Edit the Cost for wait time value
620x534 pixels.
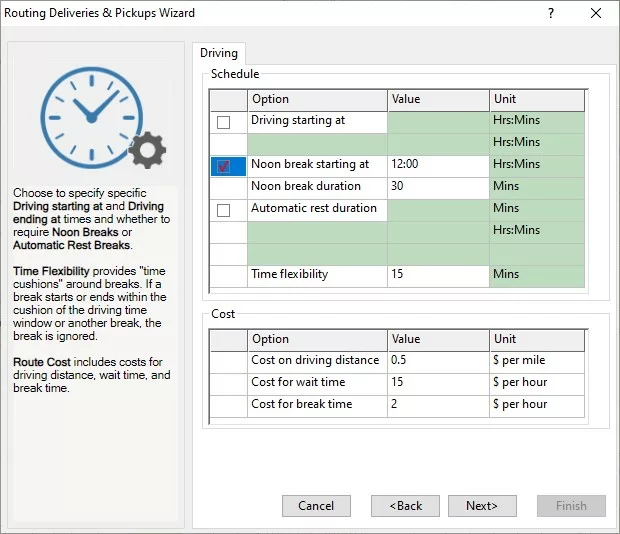(x=438, y=382)
